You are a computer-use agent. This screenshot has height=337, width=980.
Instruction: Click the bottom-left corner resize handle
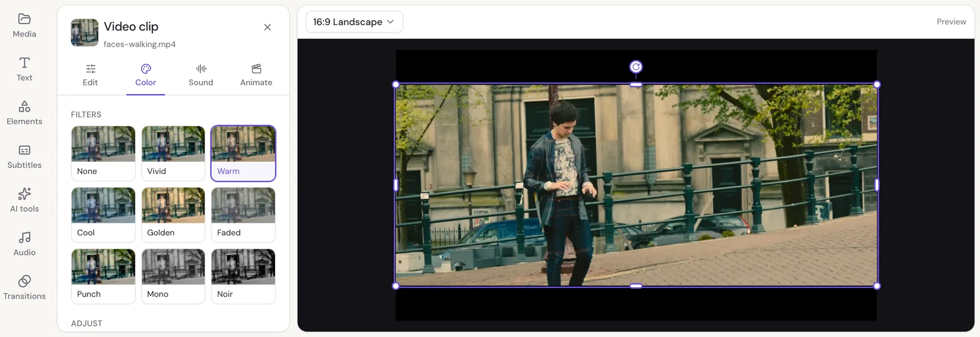click(396, 286)
